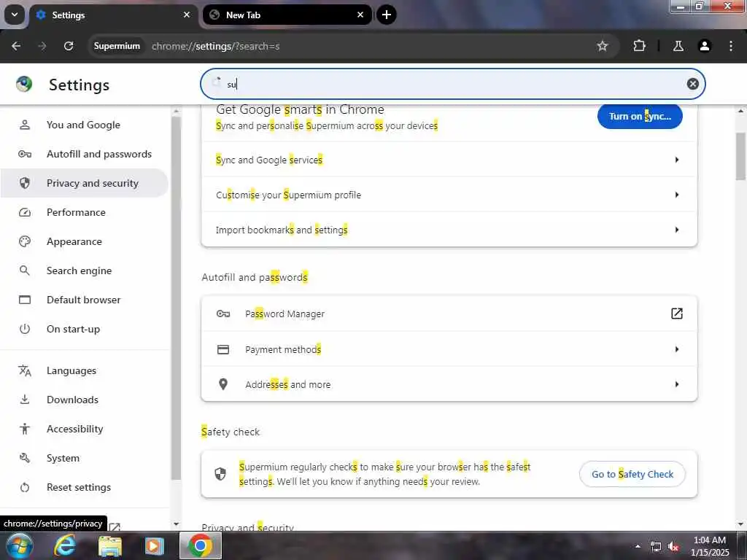Click the forward navigation arrow
This screenshot has height=560, width=747.
coord(42,46)
